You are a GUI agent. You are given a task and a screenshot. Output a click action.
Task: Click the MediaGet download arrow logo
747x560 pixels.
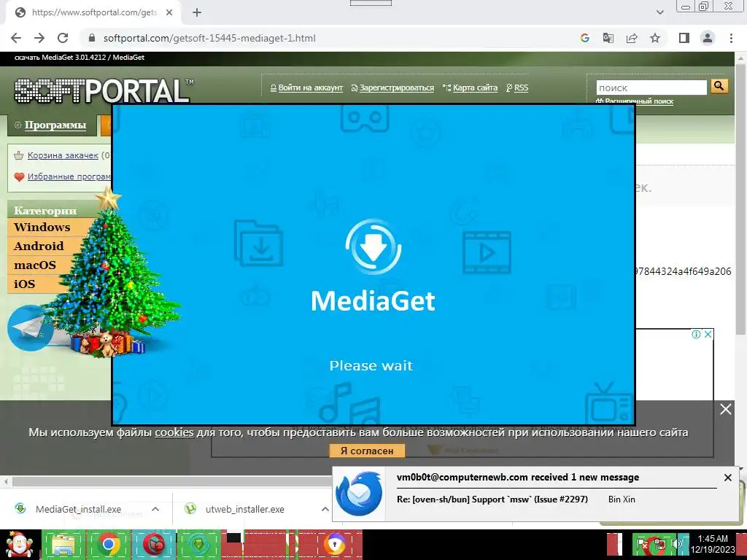(x=373, y=246)
